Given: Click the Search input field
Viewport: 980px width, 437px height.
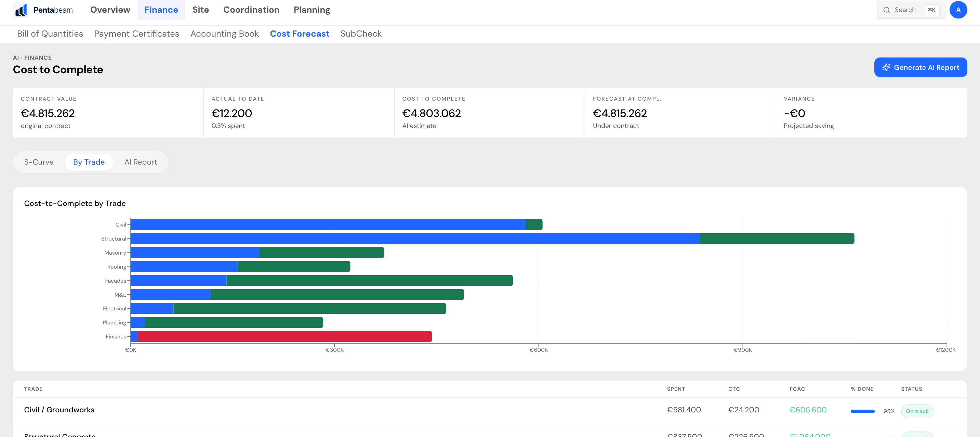Looking at the screenshot, I should (911, 10).
